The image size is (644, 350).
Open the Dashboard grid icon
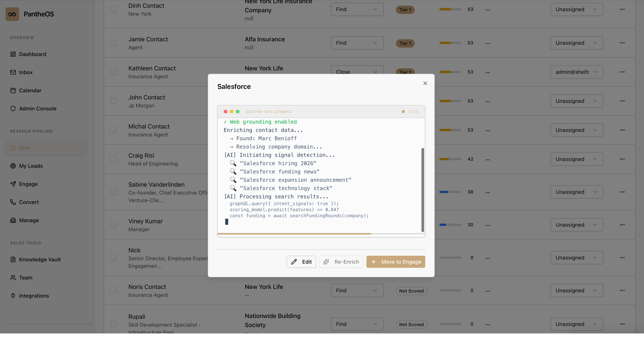(13, 54)
